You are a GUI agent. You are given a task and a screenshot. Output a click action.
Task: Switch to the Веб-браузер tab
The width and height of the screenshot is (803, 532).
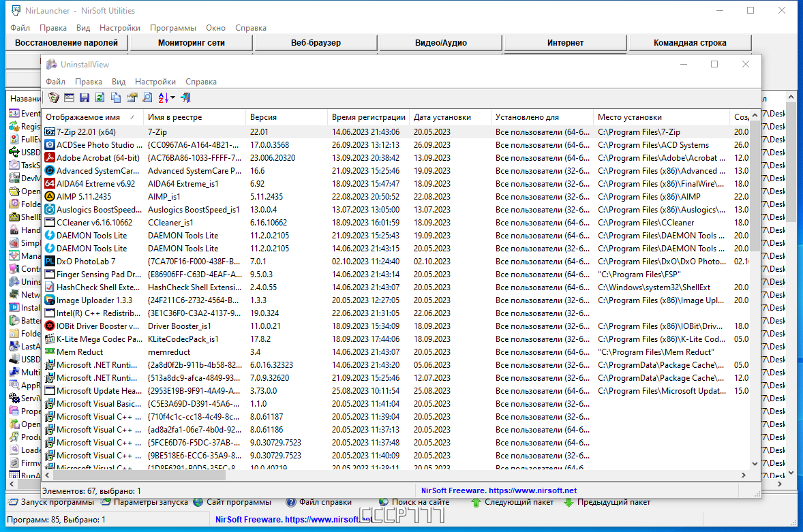point(316,43)
